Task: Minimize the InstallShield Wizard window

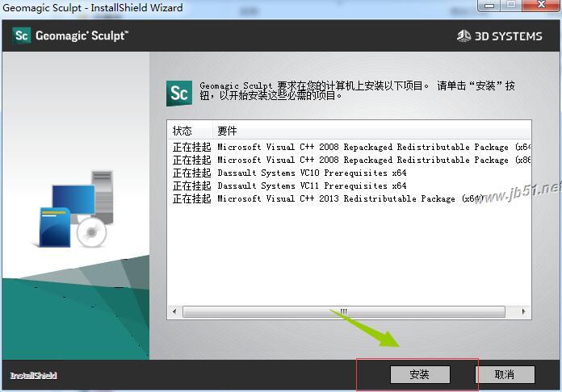Action: coord(489,5)
